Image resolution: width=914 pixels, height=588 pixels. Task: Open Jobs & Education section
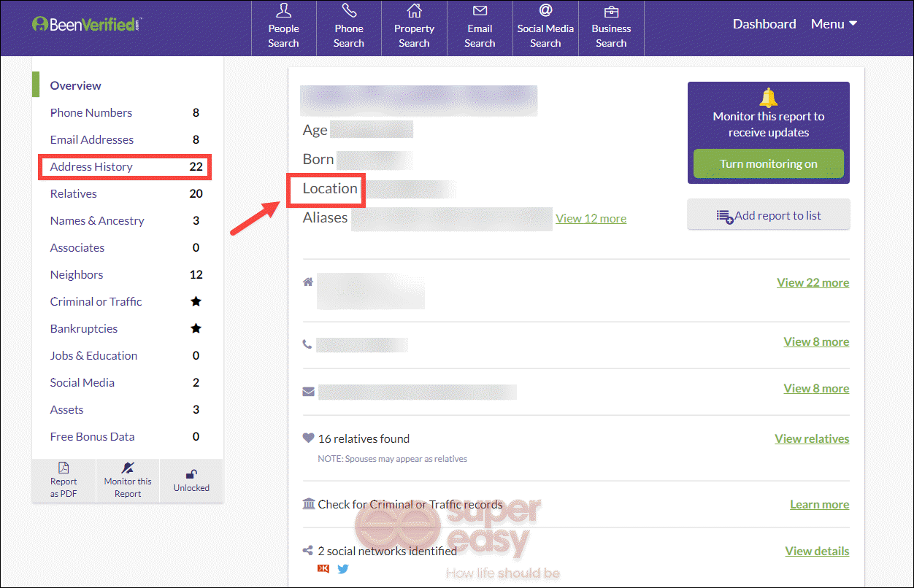pos(93,355)
